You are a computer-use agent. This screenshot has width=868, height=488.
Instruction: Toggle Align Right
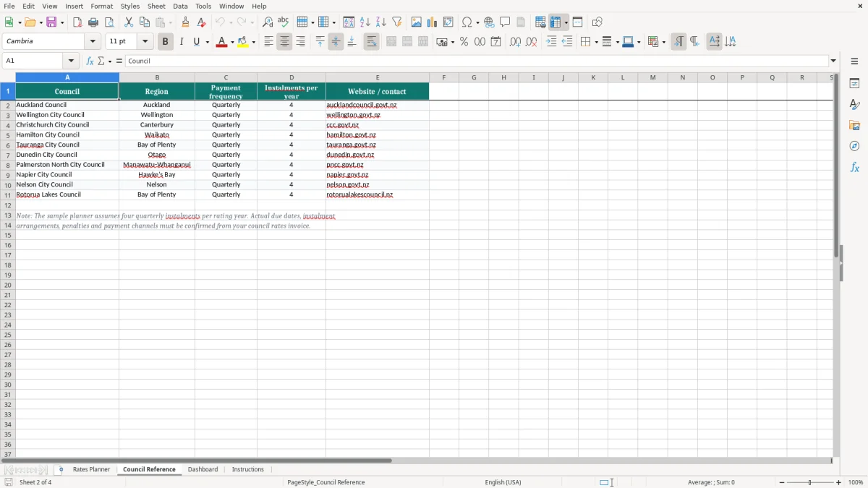tap(300, 42)
